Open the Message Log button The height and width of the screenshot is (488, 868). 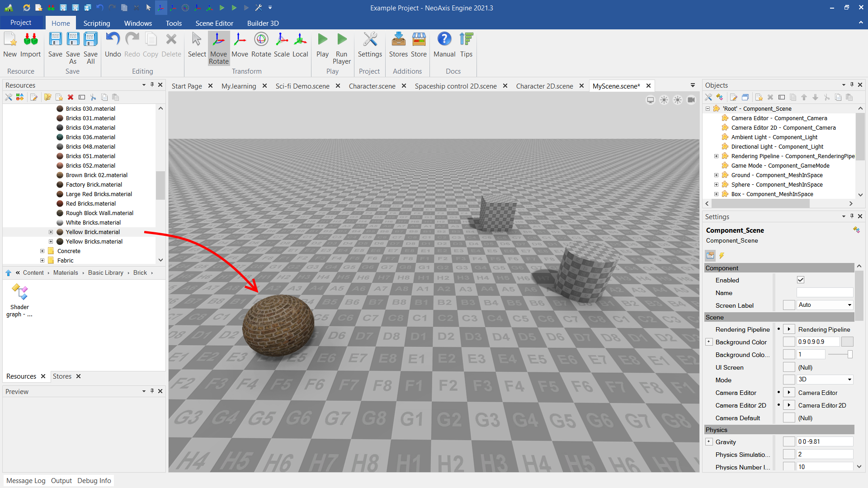click(x=26, y=481)
